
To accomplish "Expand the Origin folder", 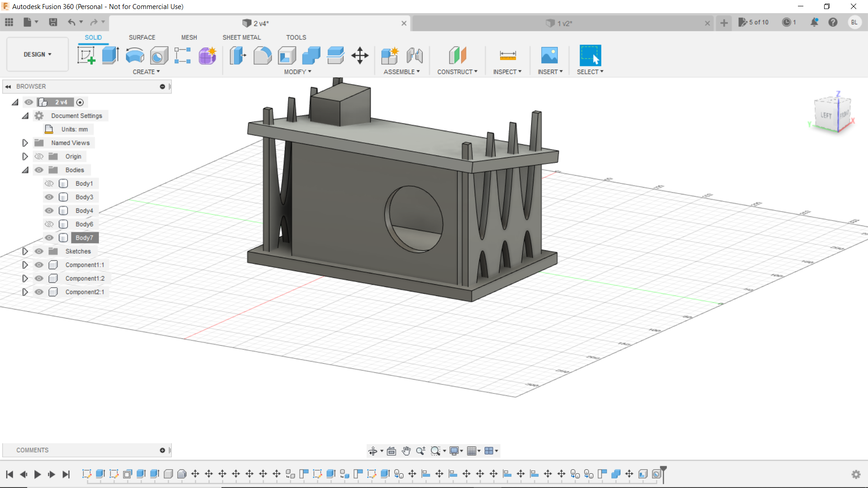I will tap(24, 156).
